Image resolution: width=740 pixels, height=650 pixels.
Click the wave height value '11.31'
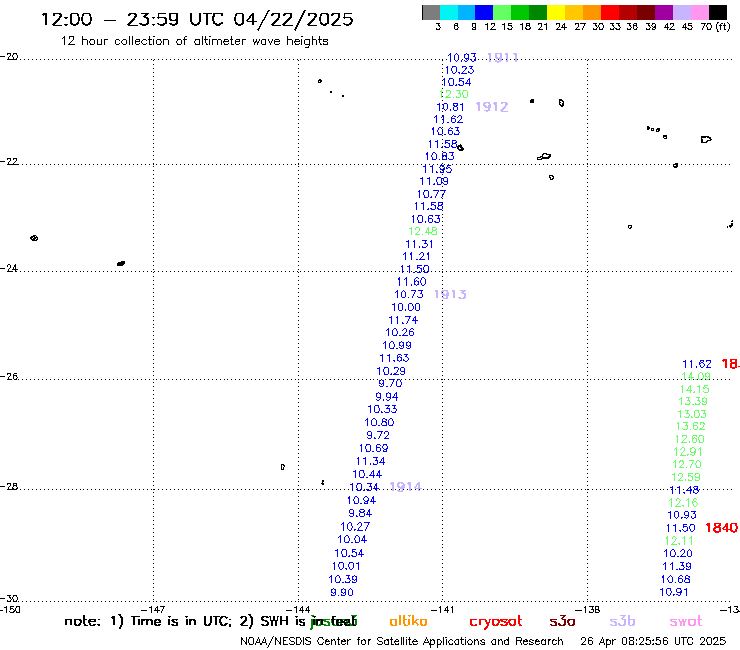tap(419, 244)
